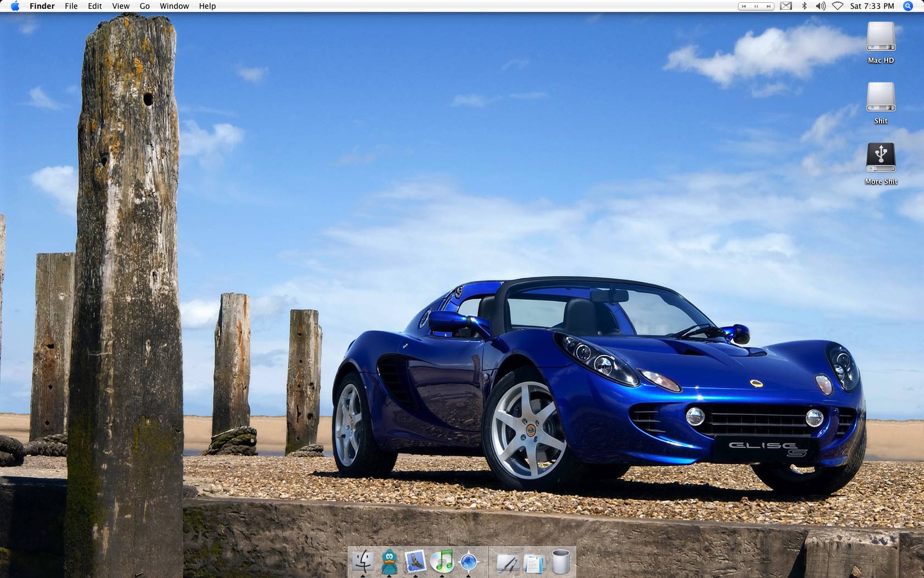Select the USB drive icon on desktop
Image resolution: width=924 pixels, height=578 pixels.
coord(881,157)
